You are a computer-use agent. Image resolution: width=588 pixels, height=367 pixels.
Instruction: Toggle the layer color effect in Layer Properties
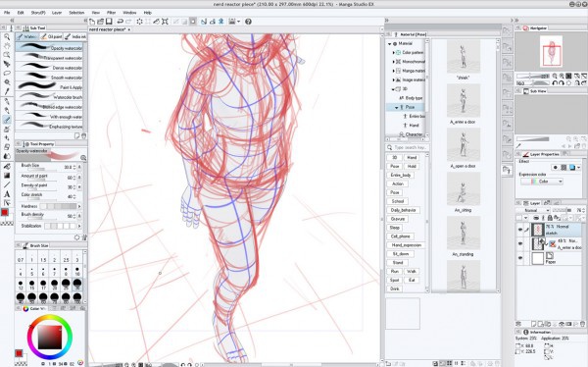[572, 168]
